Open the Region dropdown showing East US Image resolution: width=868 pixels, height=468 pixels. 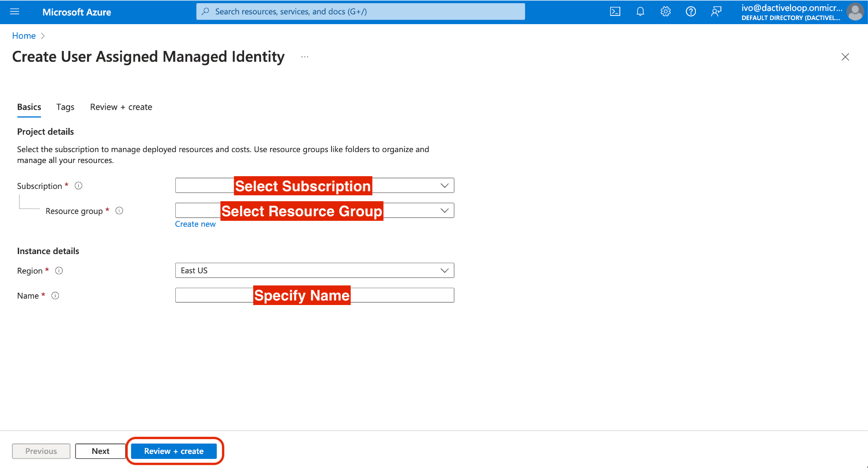314,270
